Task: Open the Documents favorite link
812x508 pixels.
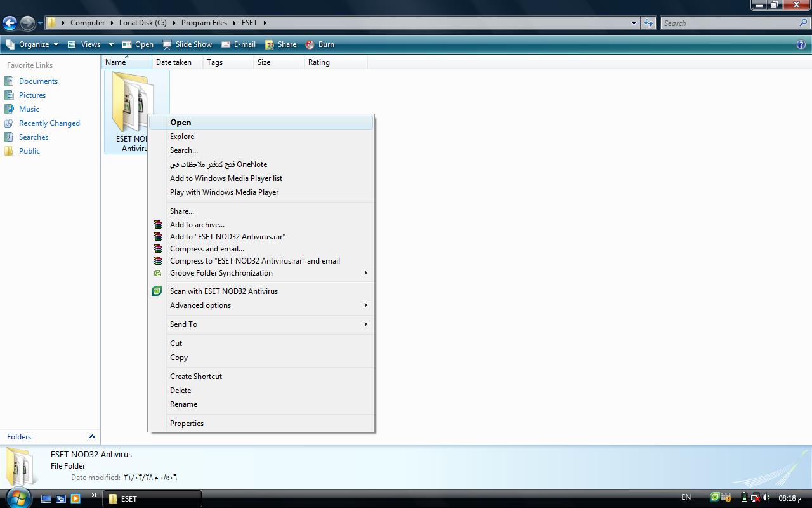Action: coord(38,81)
